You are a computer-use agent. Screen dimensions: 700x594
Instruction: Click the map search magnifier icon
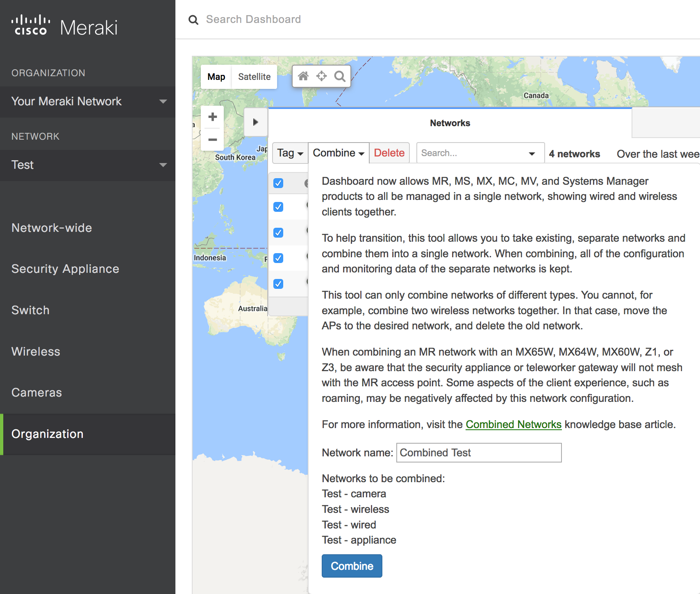340,76
